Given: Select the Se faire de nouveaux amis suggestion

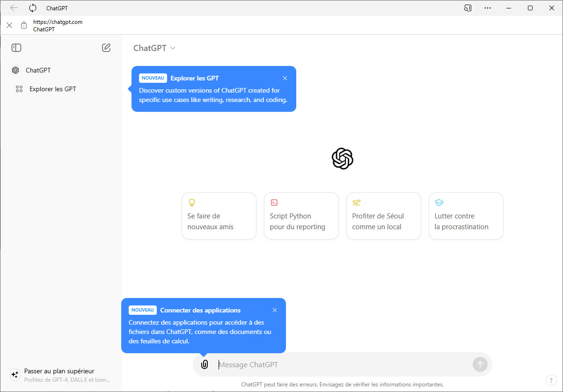Looking at the screenshot, I should (x=219, y=216).
